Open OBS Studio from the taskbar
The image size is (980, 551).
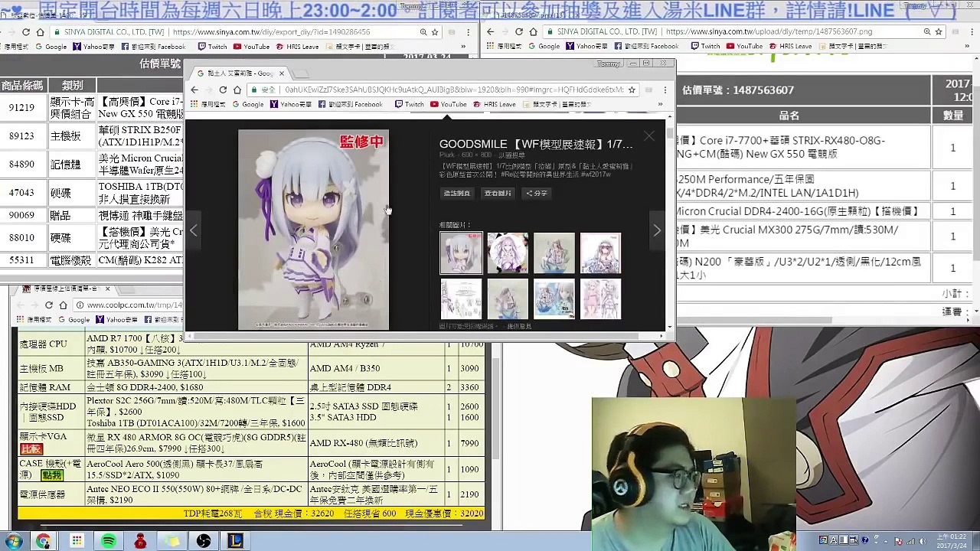coord(204,541)
